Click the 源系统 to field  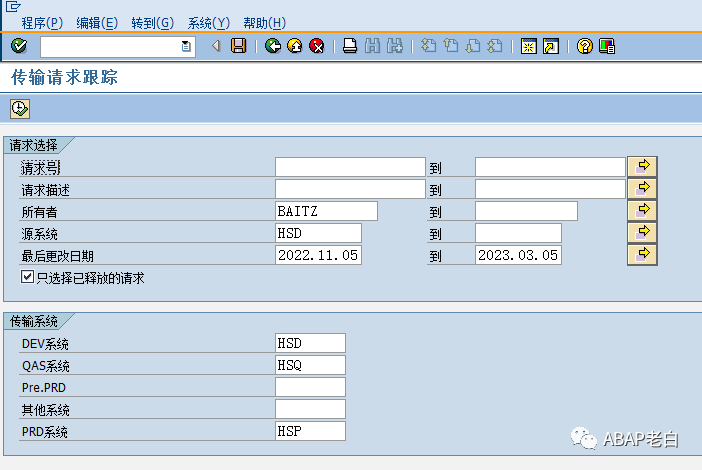pos(518,233)
